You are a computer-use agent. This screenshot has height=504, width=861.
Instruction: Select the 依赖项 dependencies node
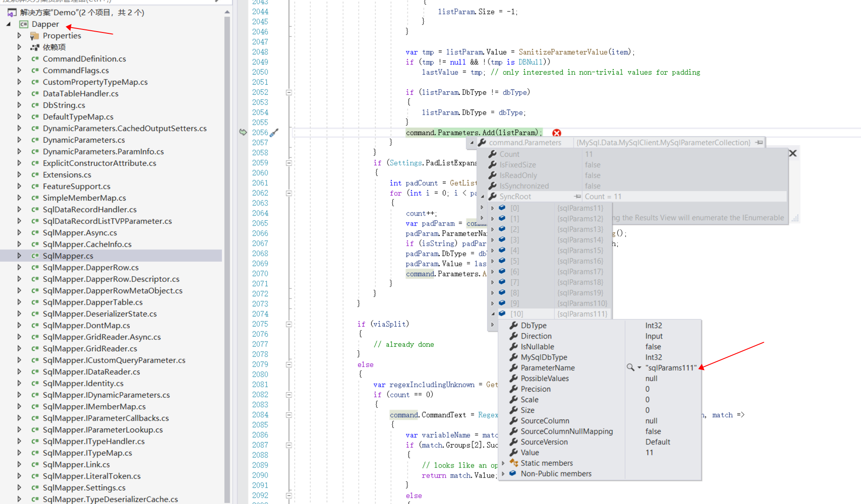coord(54,47)
